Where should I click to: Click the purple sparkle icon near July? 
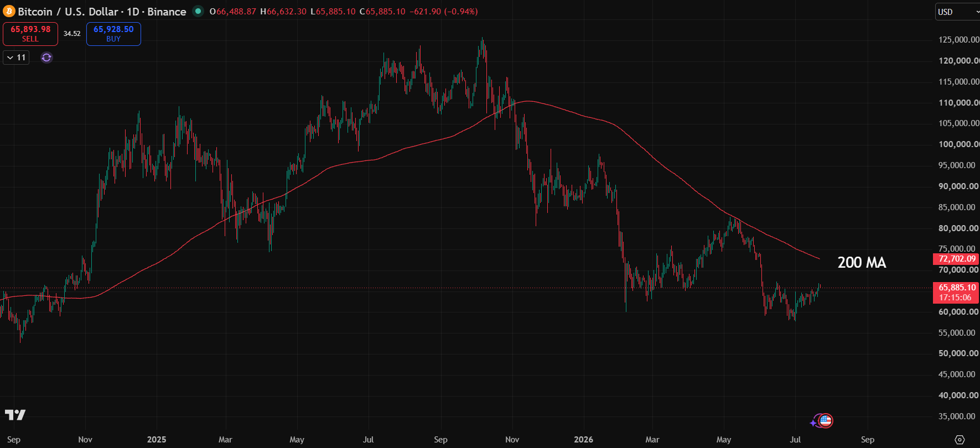[813, 423]
